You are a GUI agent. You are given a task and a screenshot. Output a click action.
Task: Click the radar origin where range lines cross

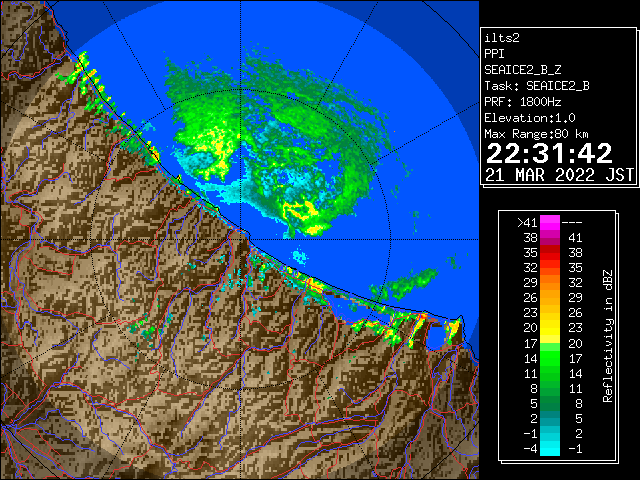(x=240, y=240)
